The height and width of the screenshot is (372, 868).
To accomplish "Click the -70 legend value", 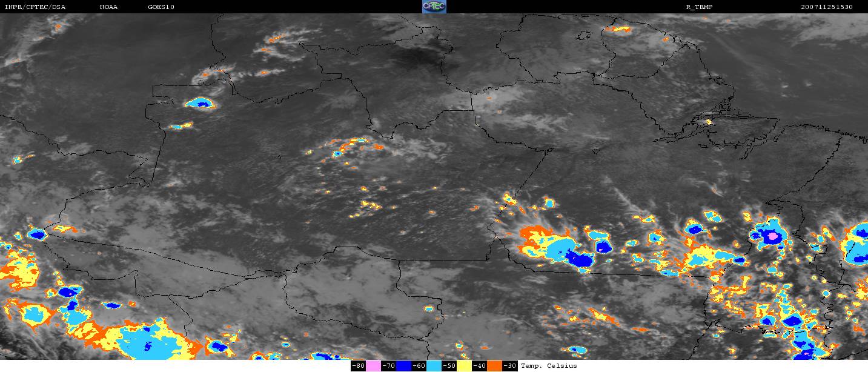I will point(388,366).
